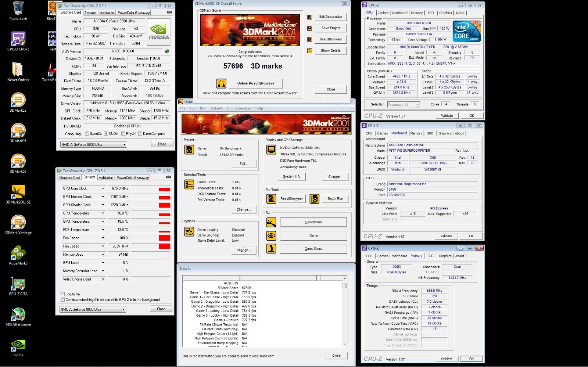Image resolution: width=588 pixels, height=367 pixels.
Task: Open Video Engine Load sensor dropdown
Action: 103,279
